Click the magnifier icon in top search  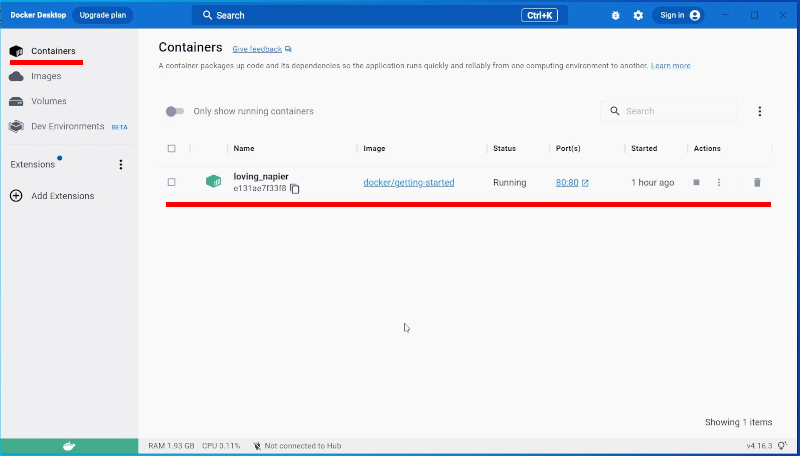coord(207,15)
